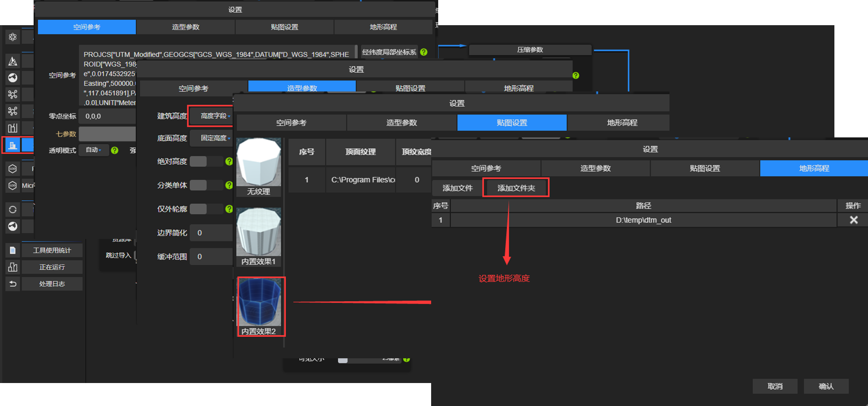Click the chart icon beside 正在运行

coord(12,267)
